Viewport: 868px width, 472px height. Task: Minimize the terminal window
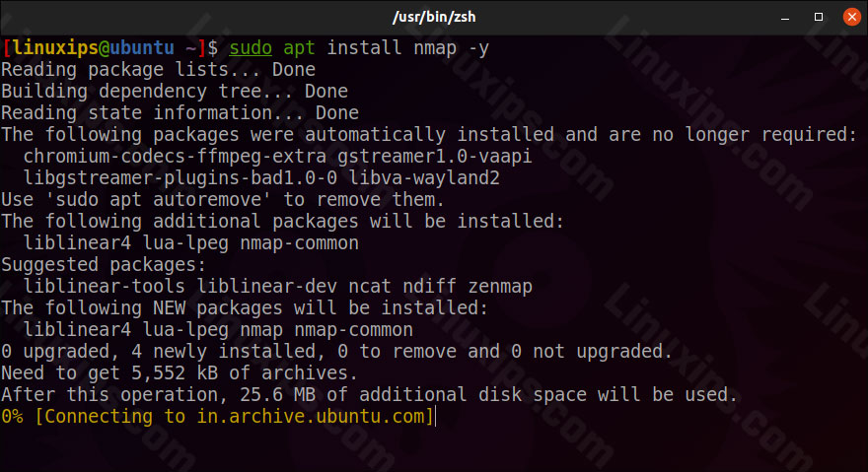785,18
